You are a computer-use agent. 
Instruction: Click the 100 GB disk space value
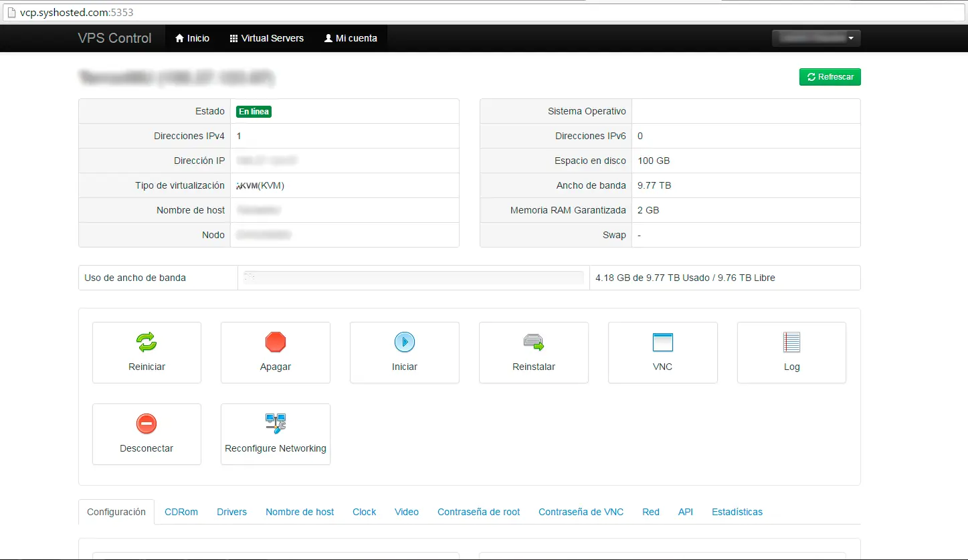tap(654, 161)
